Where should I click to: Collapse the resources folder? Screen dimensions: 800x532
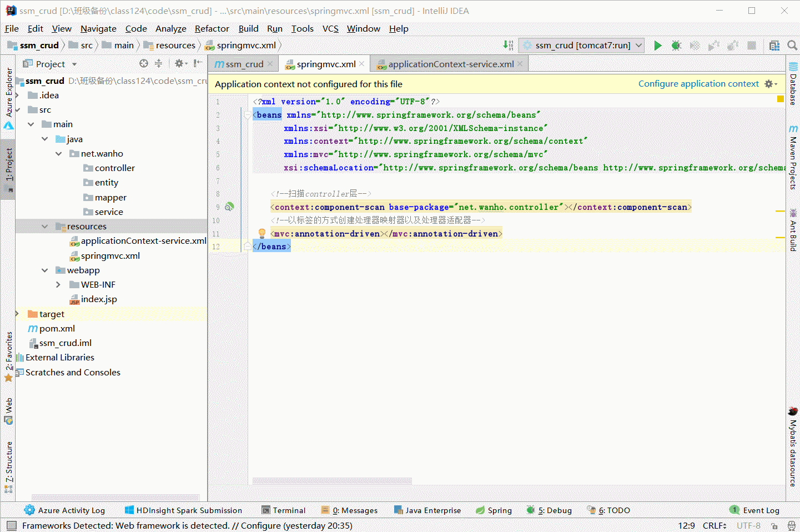pos(46,226)
